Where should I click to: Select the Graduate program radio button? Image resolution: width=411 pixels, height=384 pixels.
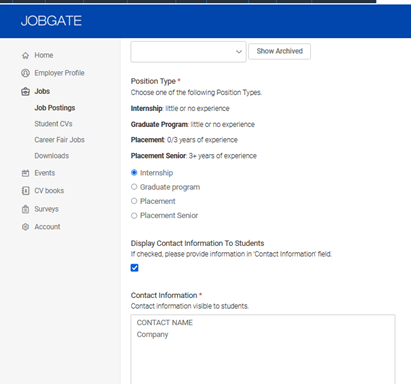click(x=134, y=187)
